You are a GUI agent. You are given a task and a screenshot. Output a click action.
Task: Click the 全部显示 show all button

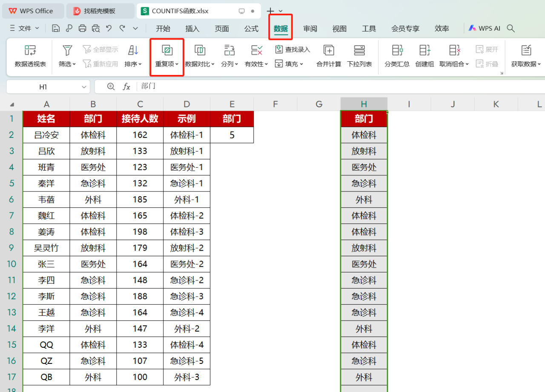pyautogui.click(x=100, y=50)
